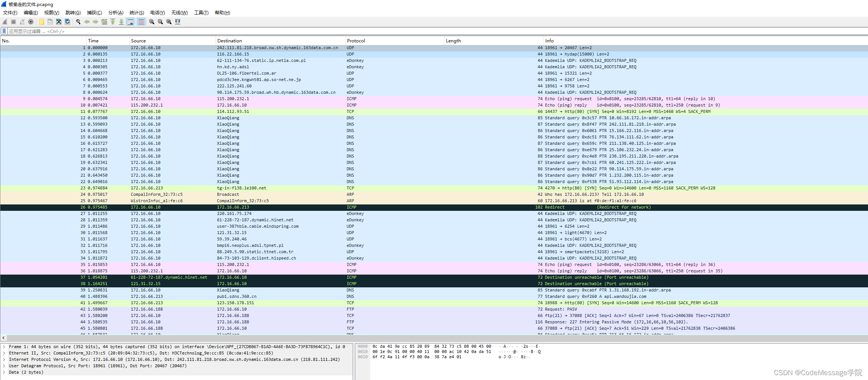Viewport: 868px width, 380px height.
Task: Open the 编辑(E) menu
Action: [x=31, y=13]
